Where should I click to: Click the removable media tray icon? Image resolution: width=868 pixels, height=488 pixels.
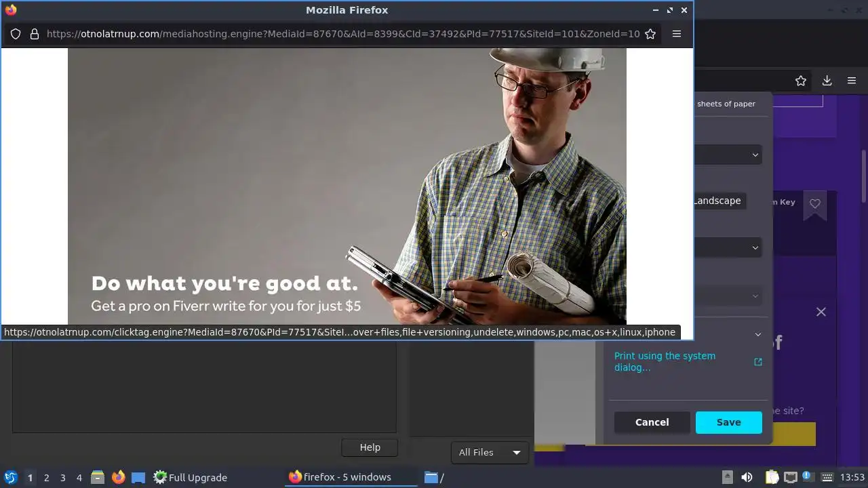(727, 477)
